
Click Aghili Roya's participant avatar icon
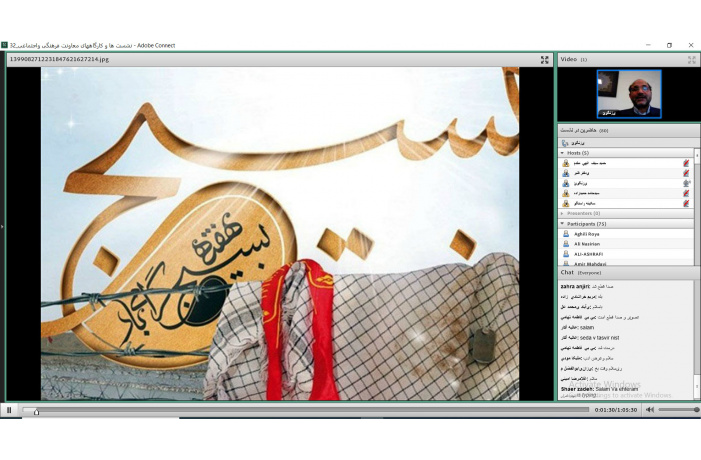[566, 234]
